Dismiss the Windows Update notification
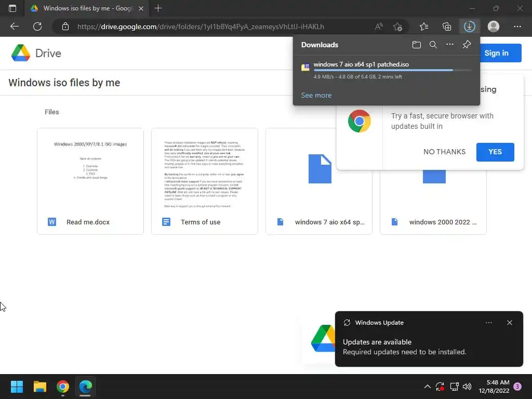This screenshot has width=532, height=399. point(509,323)
